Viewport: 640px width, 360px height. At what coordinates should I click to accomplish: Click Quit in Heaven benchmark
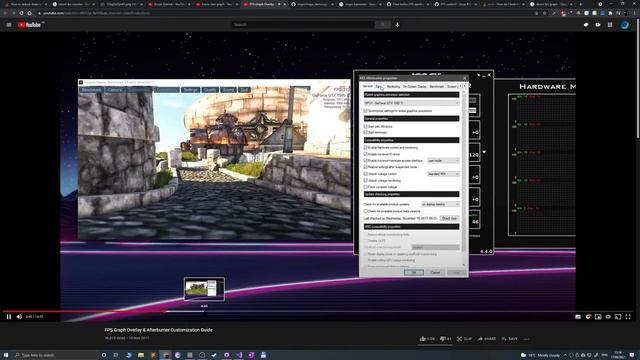244,90
